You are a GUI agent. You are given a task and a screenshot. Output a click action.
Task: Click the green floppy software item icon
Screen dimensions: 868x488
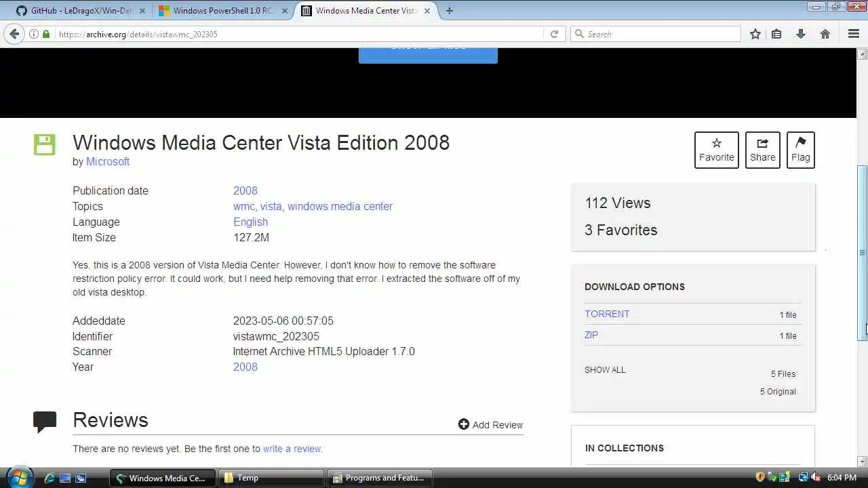[45, 144]
